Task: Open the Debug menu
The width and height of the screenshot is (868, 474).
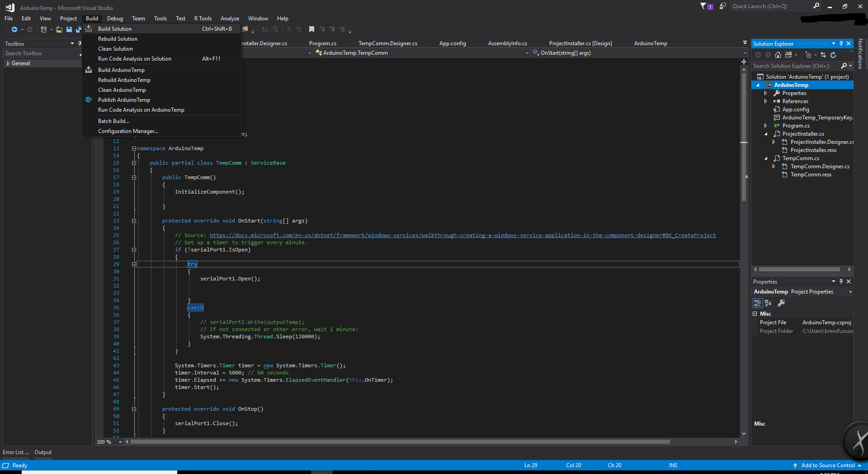Action: [115, 19]
